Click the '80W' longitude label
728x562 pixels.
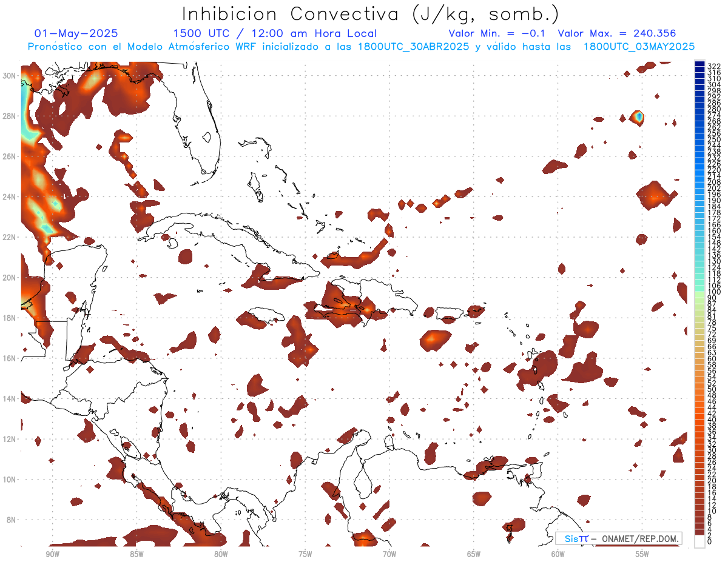point(221,554)
